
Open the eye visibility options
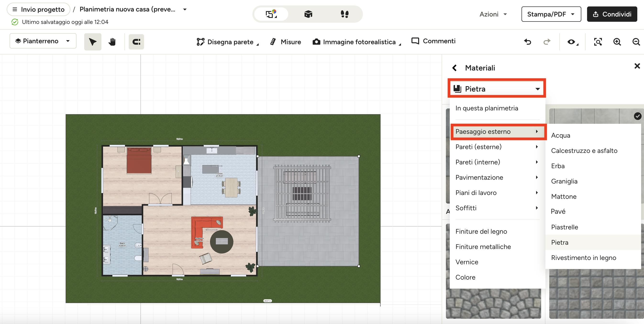[572, 42]
